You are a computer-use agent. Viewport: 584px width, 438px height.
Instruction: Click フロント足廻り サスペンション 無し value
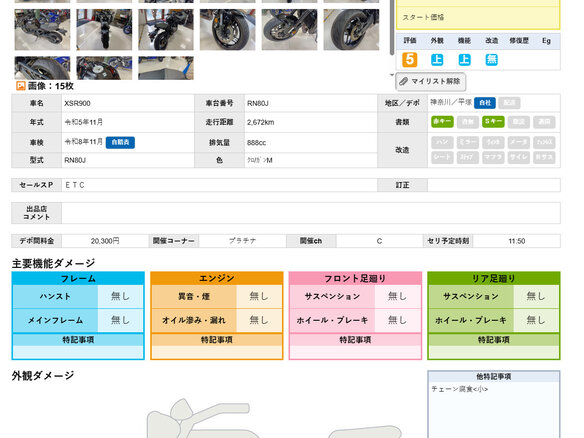397,296
